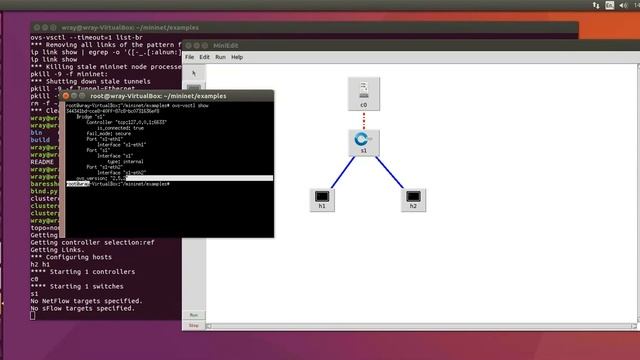Click '*** Configuring hosts' line
The height and width of the screenshot is (360, 640).
[71, 257]
